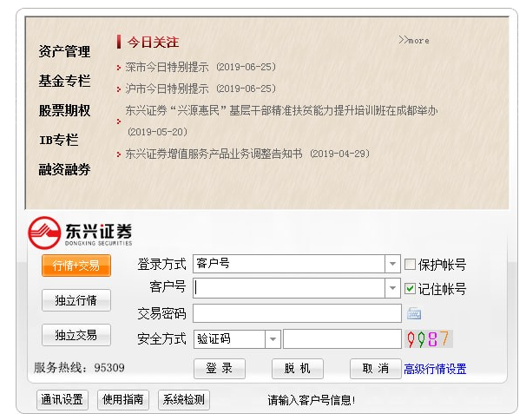Viewport: 526px width, 420px height.
Task: Open the soft keyboard icon beside 交易密码
Action: 414,313
